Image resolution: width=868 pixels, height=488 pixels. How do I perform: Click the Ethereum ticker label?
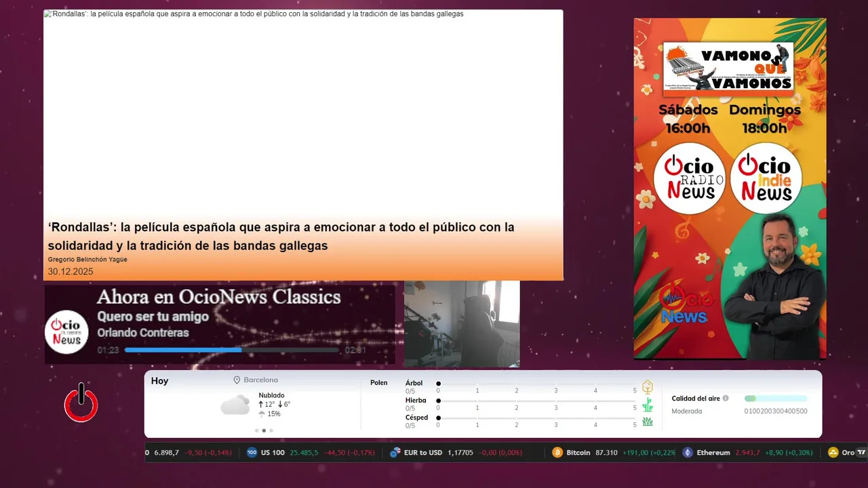point(713,453)
